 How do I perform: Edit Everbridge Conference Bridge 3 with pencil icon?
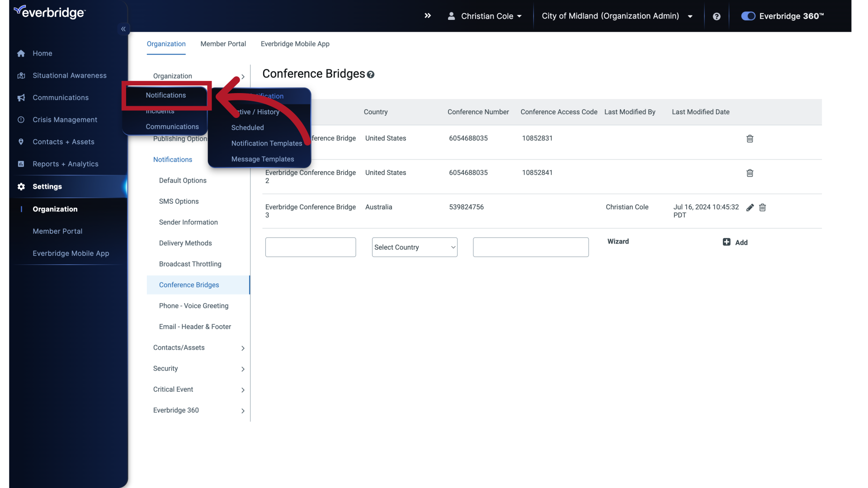tap(750, 207)
